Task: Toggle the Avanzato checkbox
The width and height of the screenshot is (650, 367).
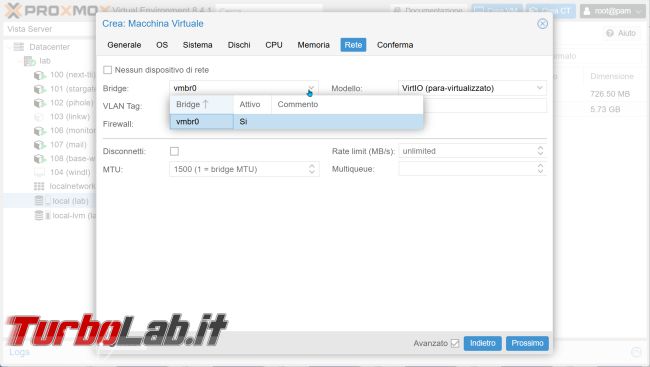Action: pos(455,343)
